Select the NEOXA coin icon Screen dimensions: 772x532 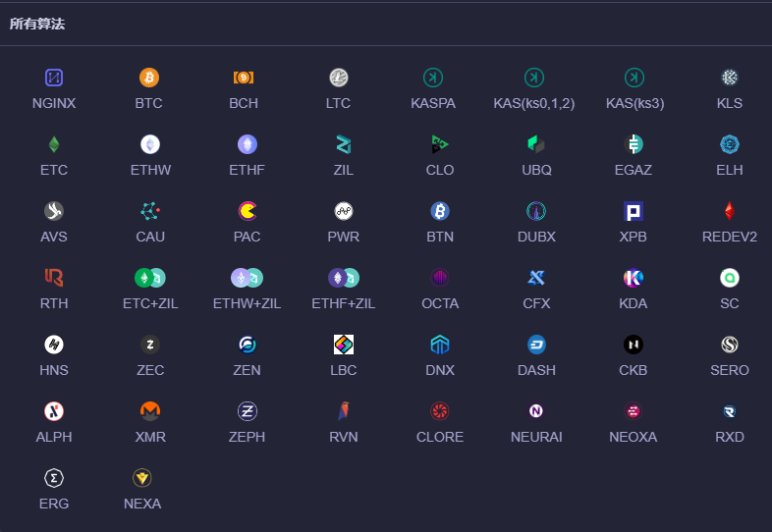coord(634,411)
